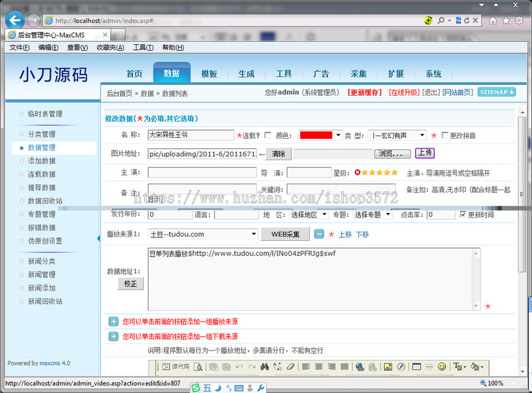Click the undo arrow in editor toolbar

point(239,366)
